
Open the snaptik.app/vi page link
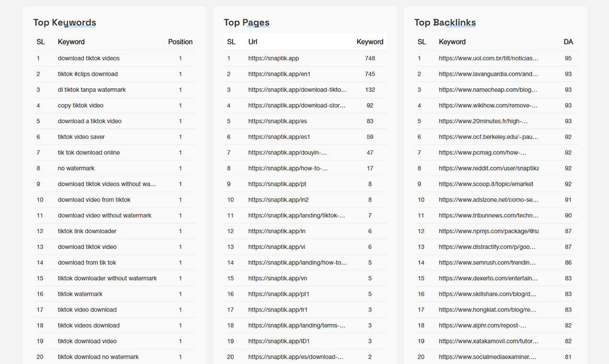(x=277, y=247)
